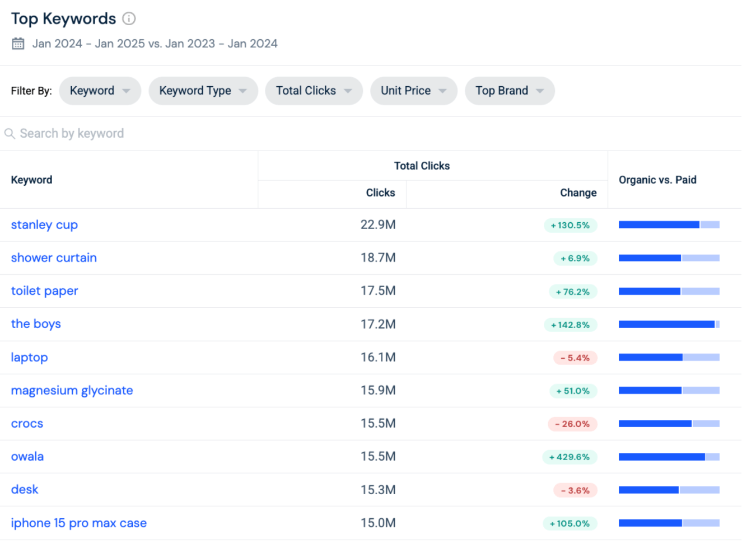Click the crocs keyword link
The image size is (756, 553).
click(x=27, y=424)
